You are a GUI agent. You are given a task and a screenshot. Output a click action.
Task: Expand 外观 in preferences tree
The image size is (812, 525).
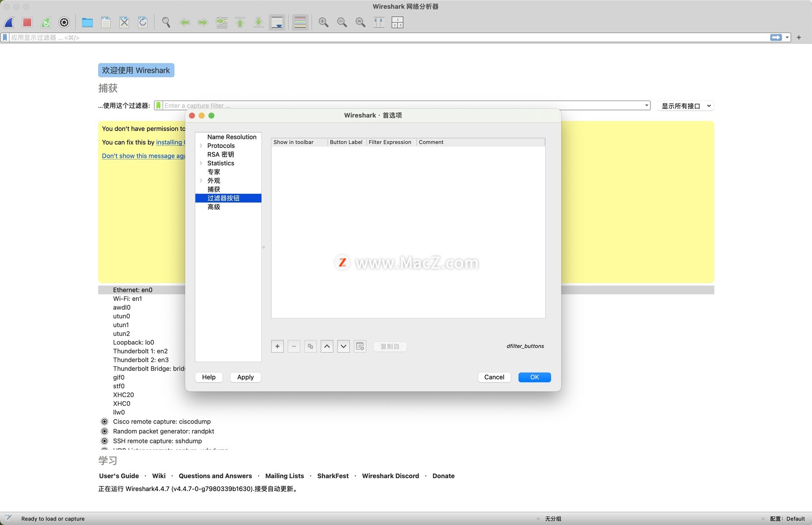tap(201, 180)
